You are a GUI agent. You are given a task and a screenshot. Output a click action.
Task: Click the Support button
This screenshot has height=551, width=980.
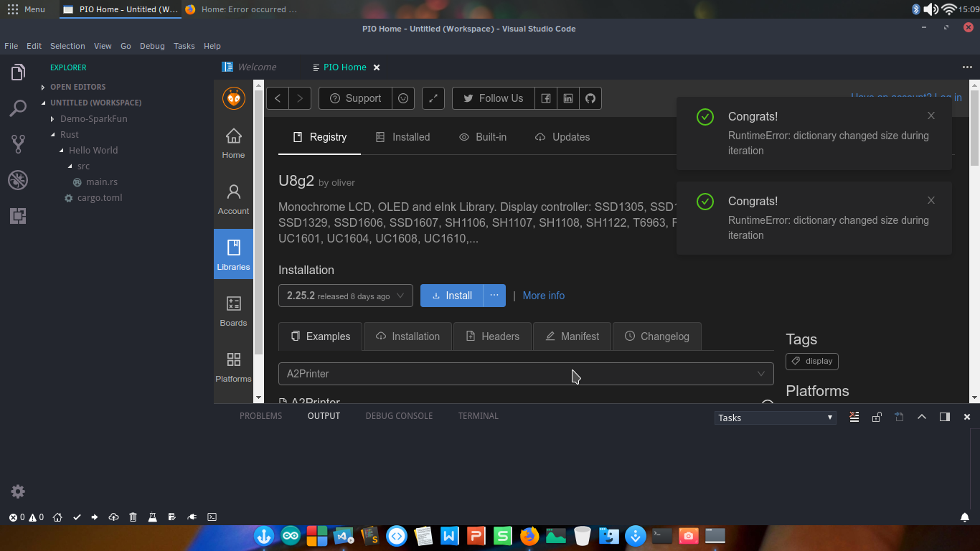click(355, 98)
